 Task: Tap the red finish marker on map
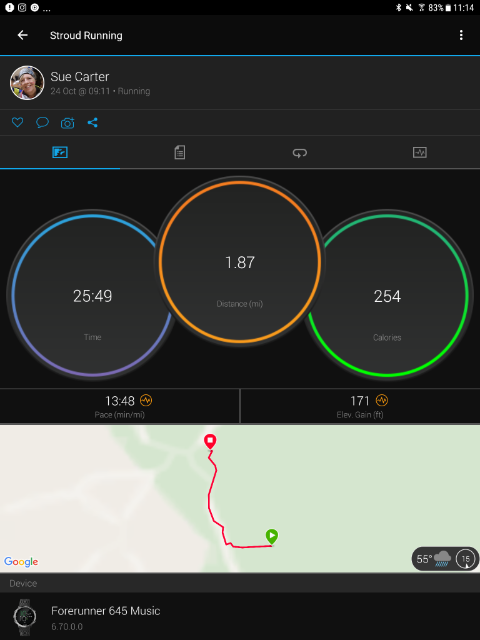210,442
